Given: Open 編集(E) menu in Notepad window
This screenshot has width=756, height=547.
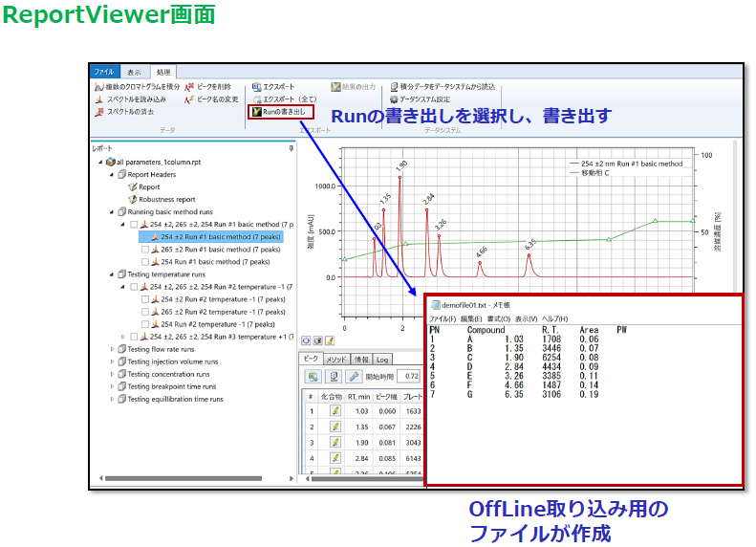Looking at the screenshot, I should 471,318.
